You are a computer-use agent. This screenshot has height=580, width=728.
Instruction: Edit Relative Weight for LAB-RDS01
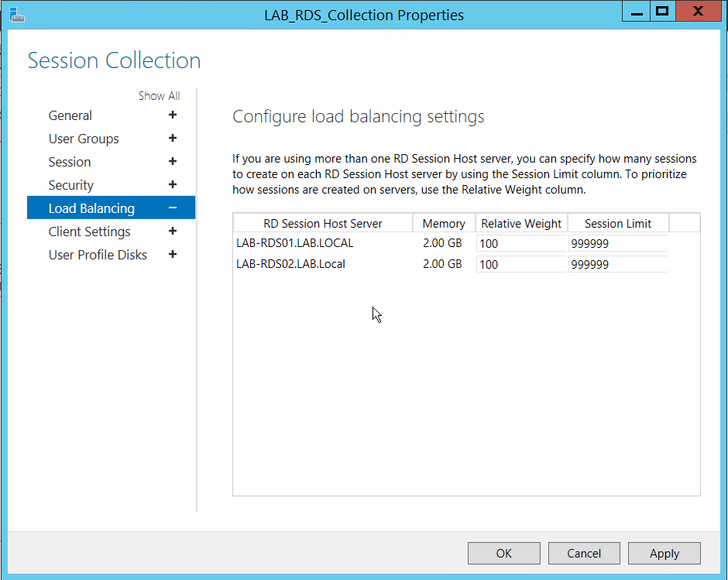point(520,243)
